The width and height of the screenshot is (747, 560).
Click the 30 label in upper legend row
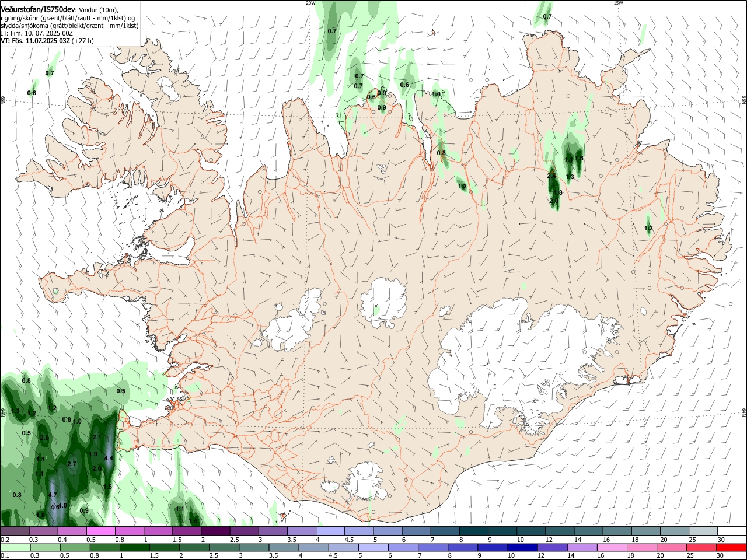click(721, 540)
